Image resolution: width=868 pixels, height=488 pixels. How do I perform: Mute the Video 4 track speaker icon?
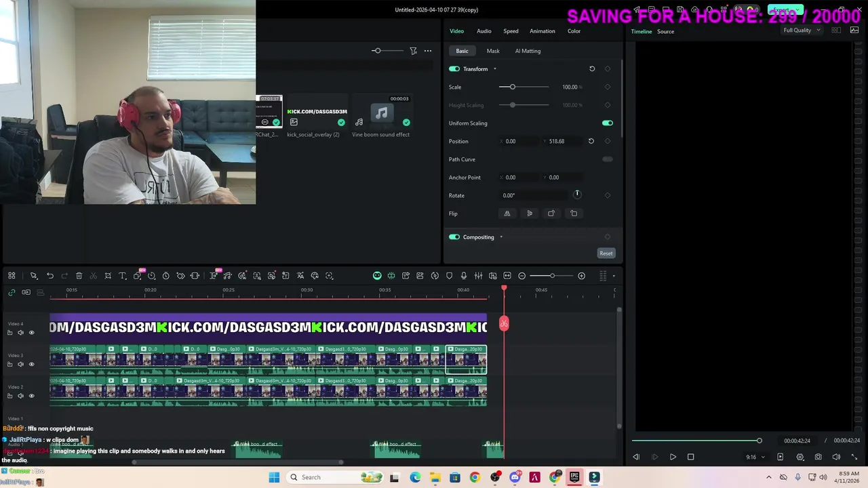coord(20,333)
